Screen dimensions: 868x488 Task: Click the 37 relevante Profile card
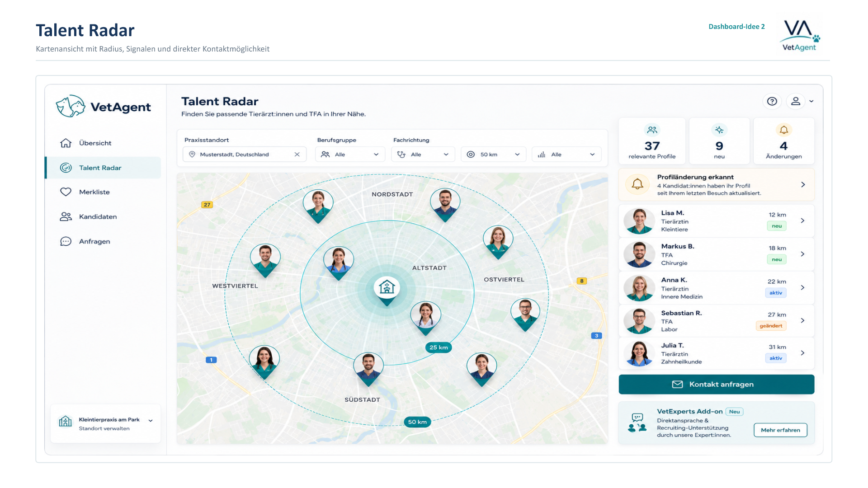point(652,141)
